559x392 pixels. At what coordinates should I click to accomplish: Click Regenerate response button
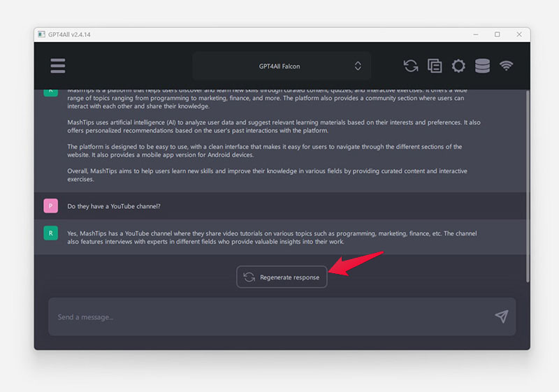click(x=282, y=277)
